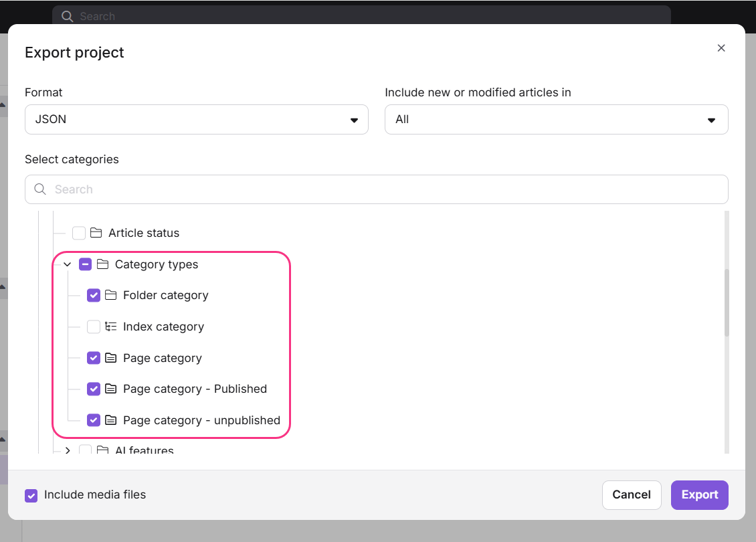Uncheck the Page category checkbox
Viewport: 756px width, 542px height.
point(94,358)
